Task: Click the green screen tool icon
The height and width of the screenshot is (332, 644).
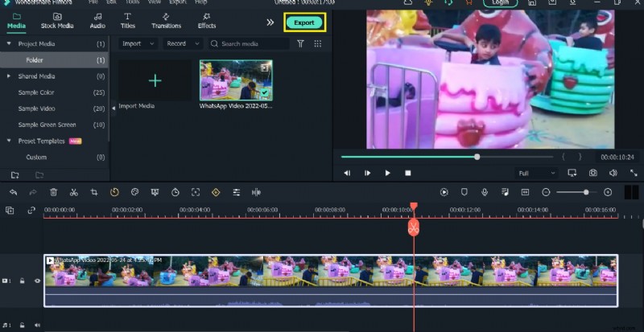Action: click(x=155, y=192)
